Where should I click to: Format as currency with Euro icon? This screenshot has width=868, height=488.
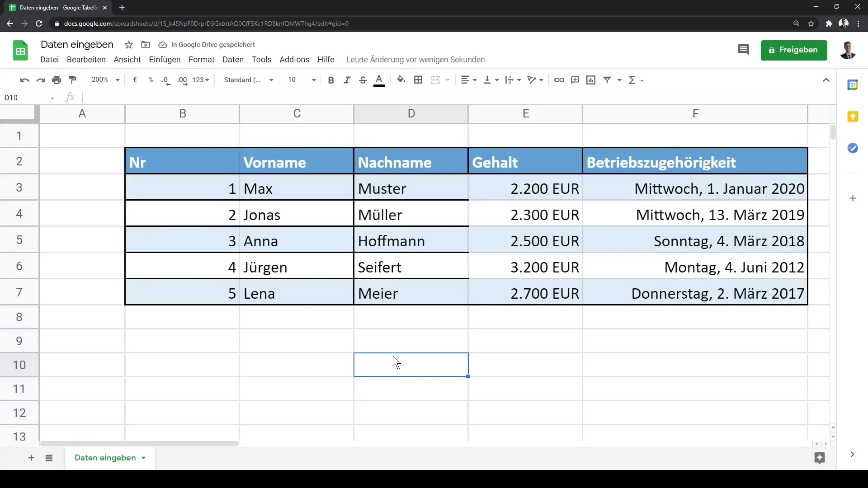coord(135,80)
